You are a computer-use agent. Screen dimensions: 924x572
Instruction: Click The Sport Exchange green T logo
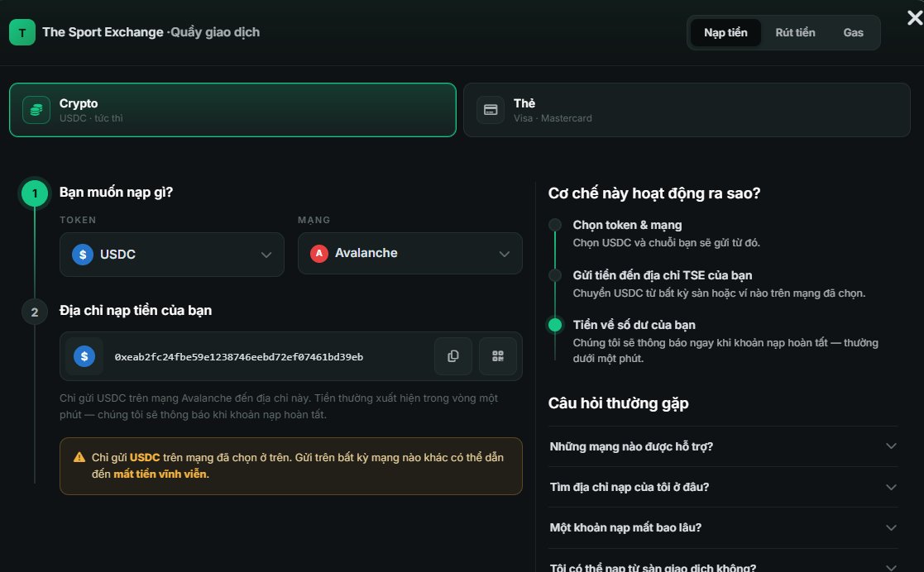tap(22, 32)
